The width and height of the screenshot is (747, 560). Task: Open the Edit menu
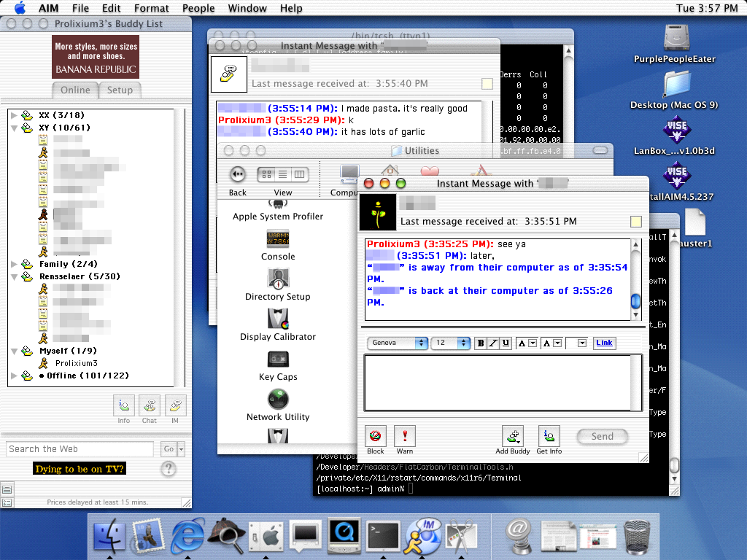[111, 8]
